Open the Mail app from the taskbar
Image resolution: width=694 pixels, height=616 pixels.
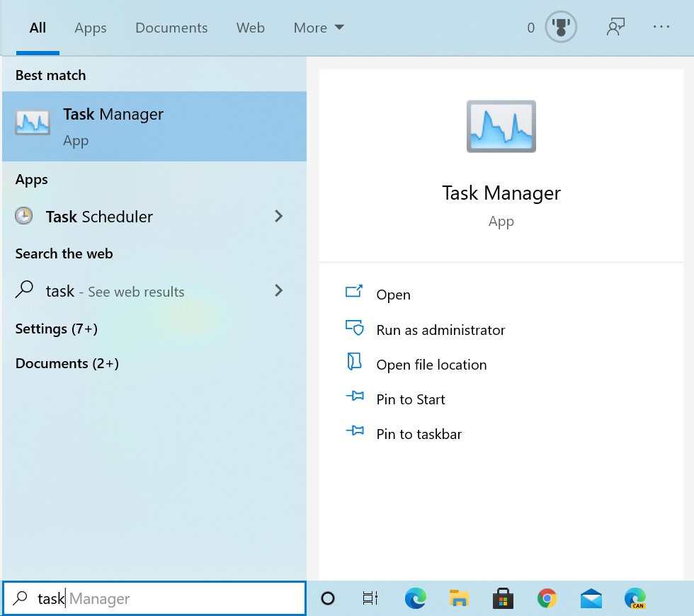[x=591, y=598]
